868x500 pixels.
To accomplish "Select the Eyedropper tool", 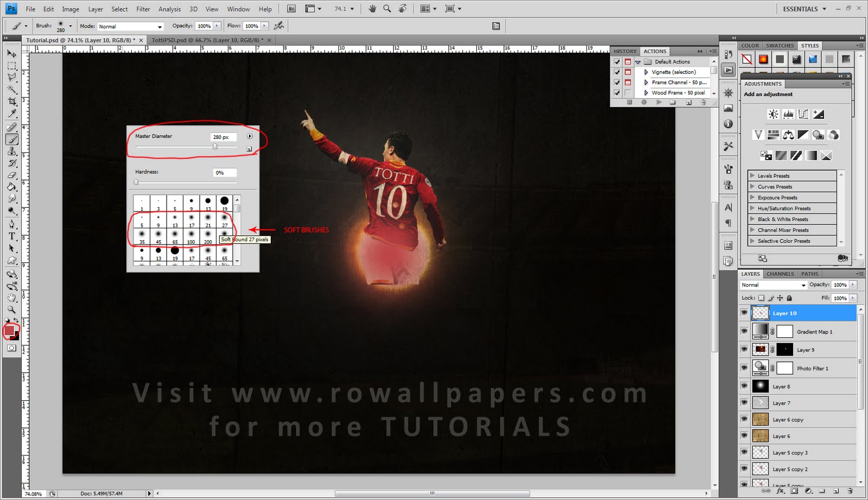I will tap(11, 113).
